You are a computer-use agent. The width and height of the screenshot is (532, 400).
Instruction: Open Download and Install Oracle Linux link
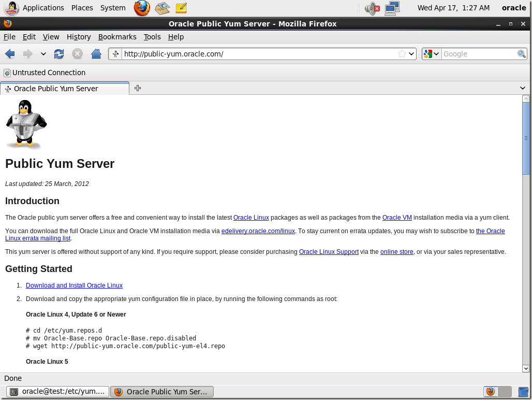[75, 285]
